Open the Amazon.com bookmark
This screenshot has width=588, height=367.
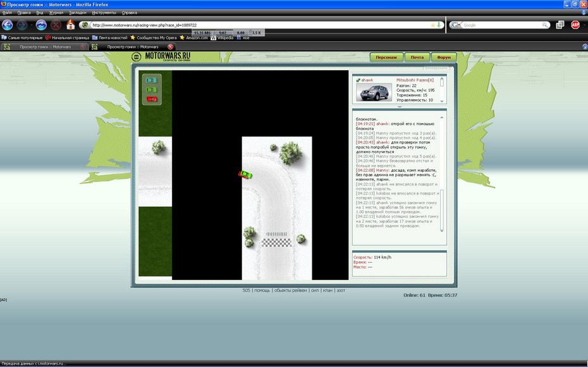point(194,37)
